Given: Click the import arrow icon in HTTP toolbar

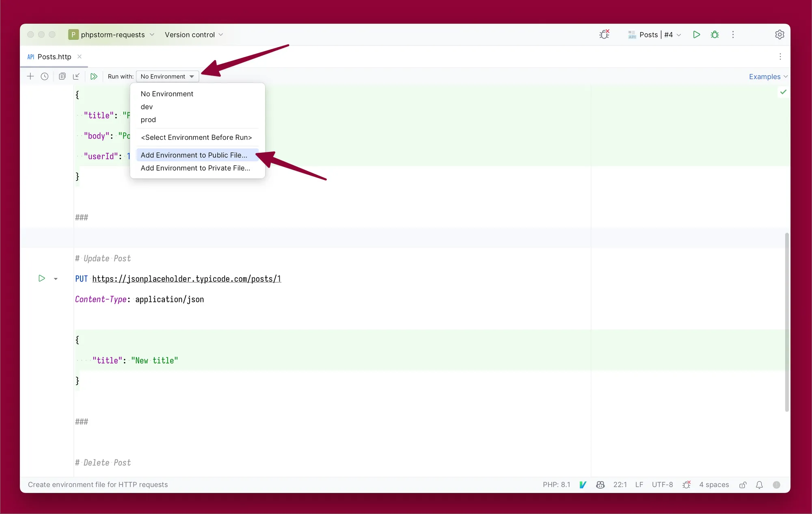Looking at the screenshot, I should click(76, 76).
